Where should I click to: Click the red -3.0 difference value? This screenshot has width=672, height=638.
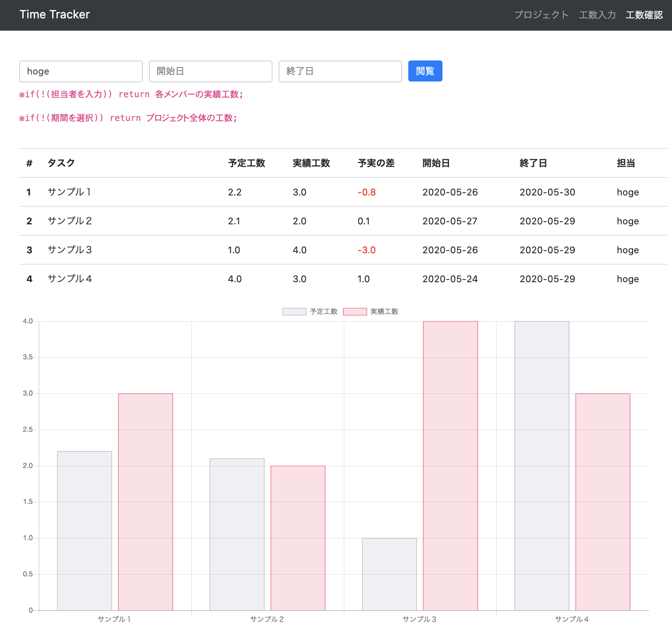[x=367, y=250]
